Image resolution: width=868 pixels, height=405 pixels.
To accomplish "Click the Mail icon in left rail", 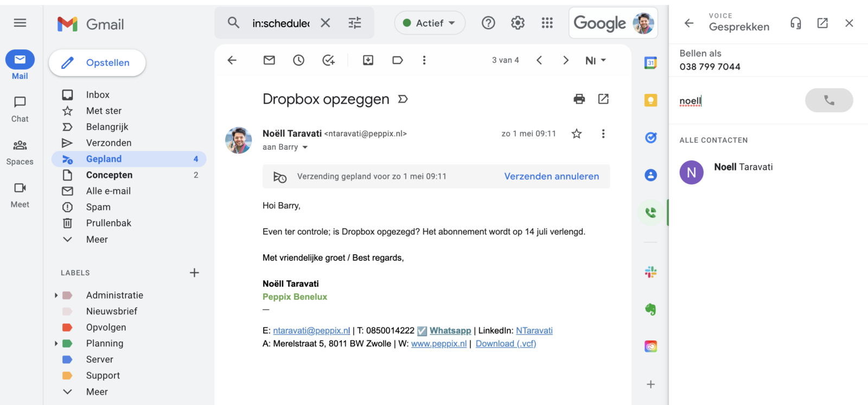I will coord(20,60).
